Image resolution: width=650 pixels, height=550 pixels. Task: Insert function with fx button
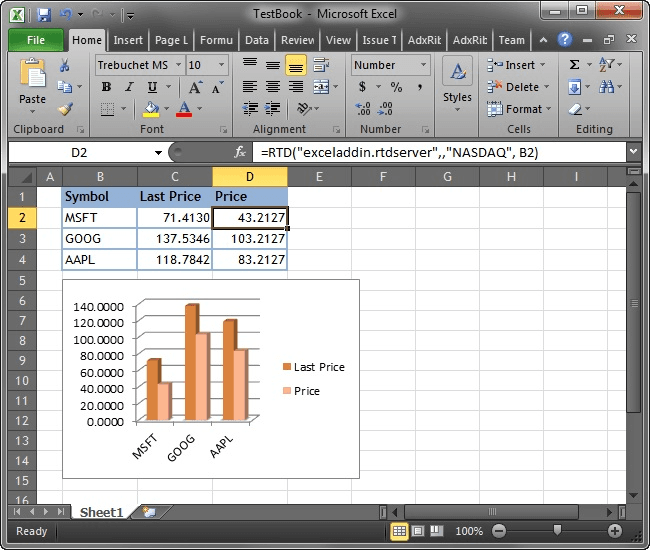240,153
